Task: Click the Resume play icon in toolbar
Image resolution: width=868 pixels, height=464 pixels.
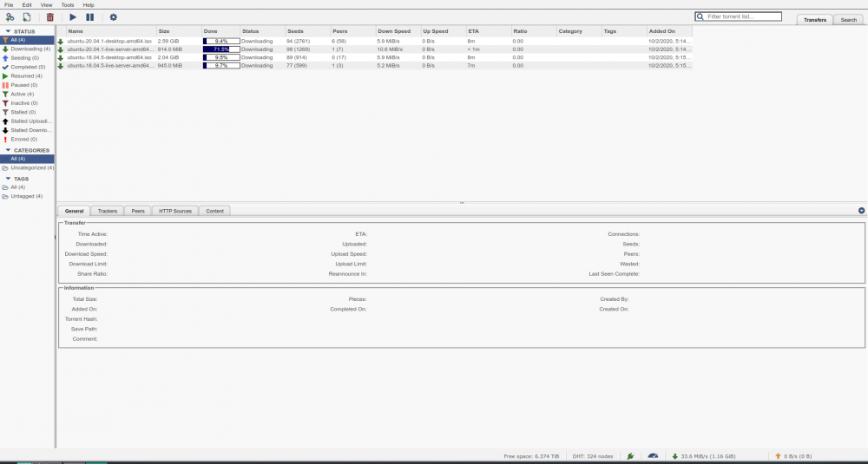Action: [x=73, y=17]
